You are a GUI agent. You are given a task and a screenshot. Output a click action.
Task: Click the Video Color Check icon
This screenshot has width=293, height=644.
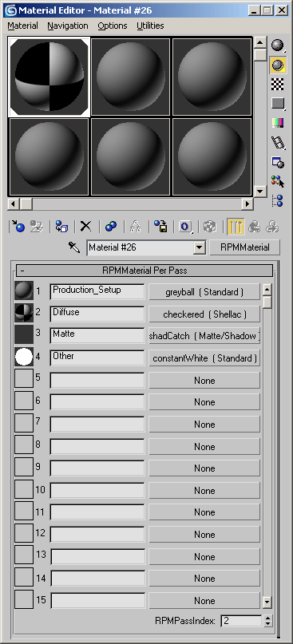coord(279,122)
